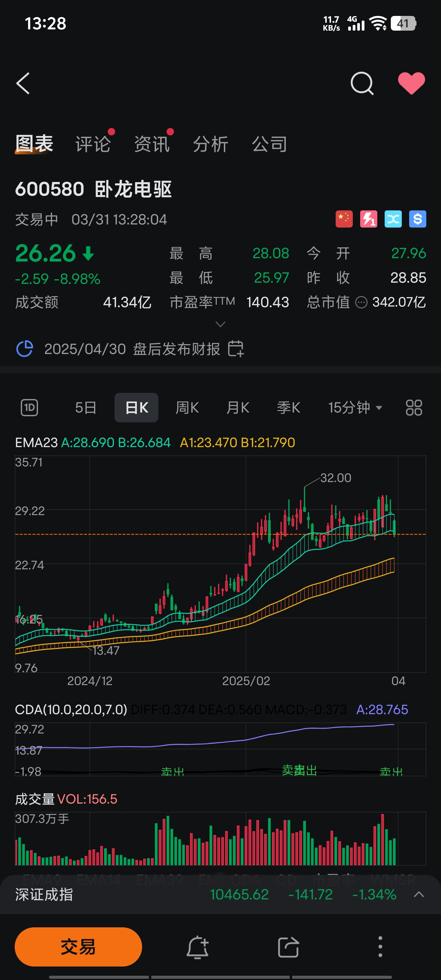Tap the China flag market badge
Screen dimensions: 441x980
[344, 219]
